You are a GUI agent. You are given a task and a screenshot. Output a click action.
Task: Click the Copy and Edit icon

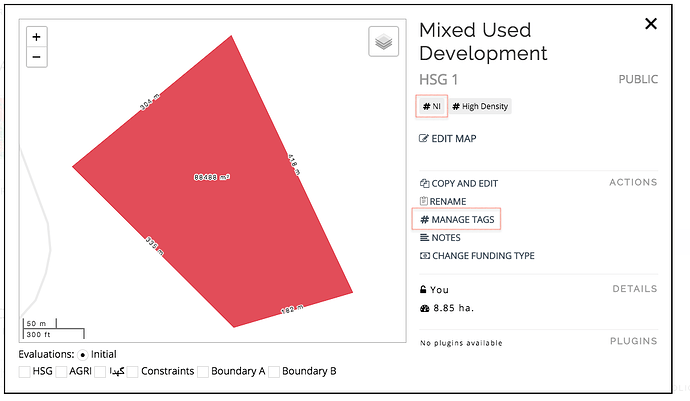(424, 183)
